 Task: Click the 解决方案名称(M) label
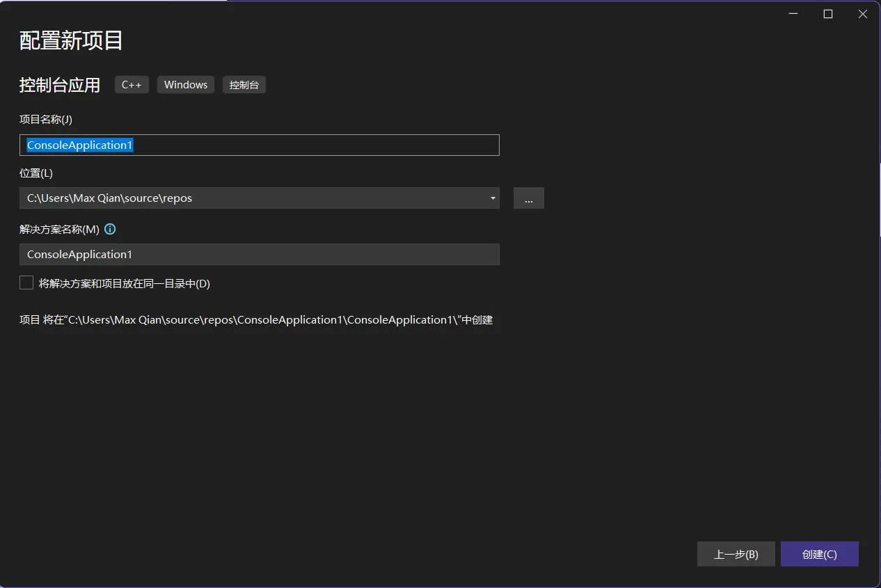point(59,229)
